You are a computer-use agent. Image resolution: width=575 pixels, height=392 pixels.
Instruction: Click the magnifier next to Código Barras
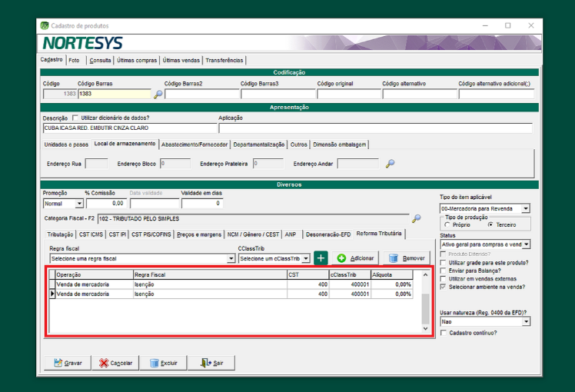[x=158, y=95]
